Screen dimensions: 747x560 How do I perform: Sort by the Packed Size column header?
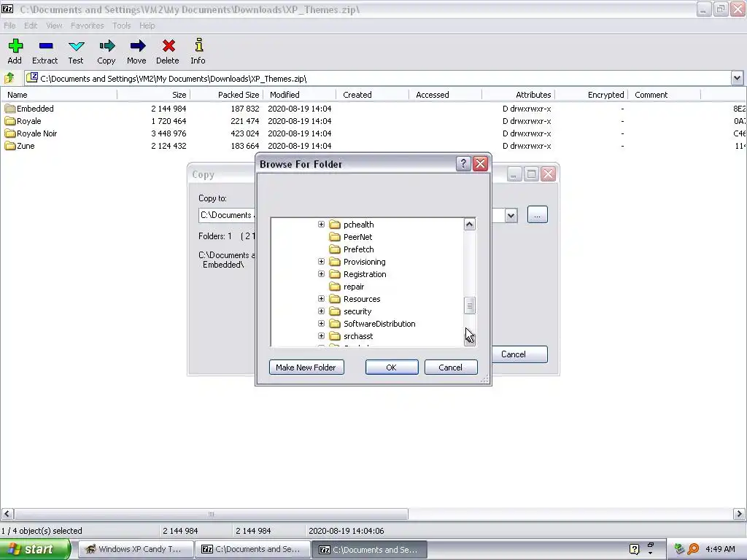point(226,95)
